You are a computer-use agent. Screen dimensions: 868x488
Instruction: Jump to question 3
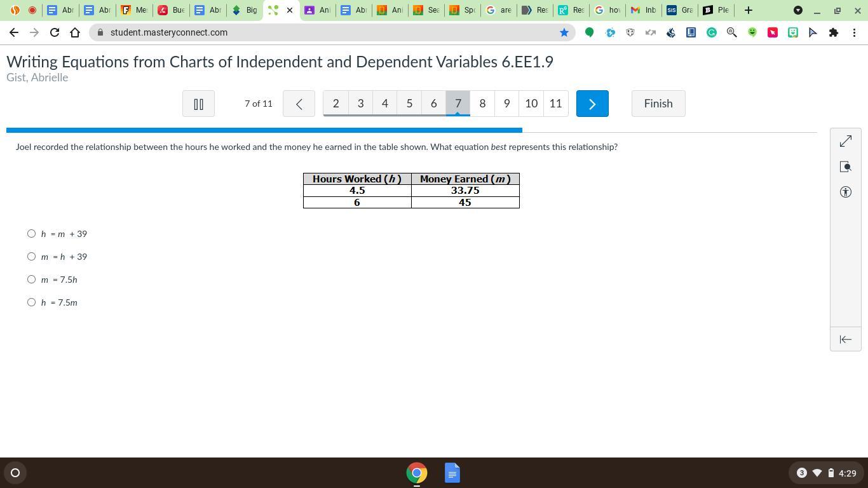[x=360, y=104]
